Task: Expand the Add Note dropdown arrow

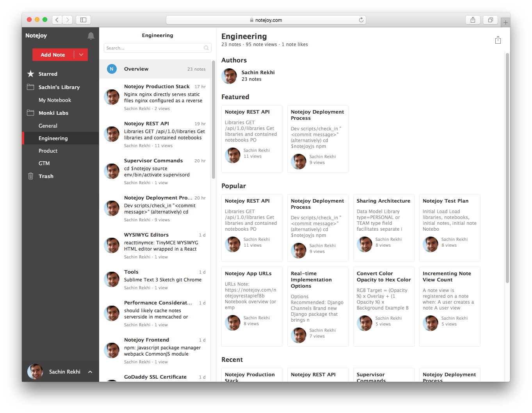Action: click(81, 55)
